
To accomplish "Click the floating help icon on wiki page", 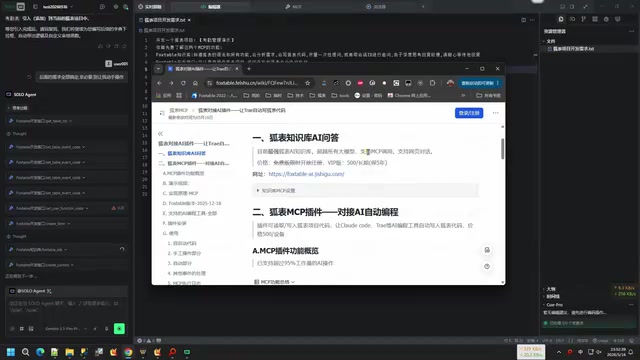I will (x=487, y=266).
